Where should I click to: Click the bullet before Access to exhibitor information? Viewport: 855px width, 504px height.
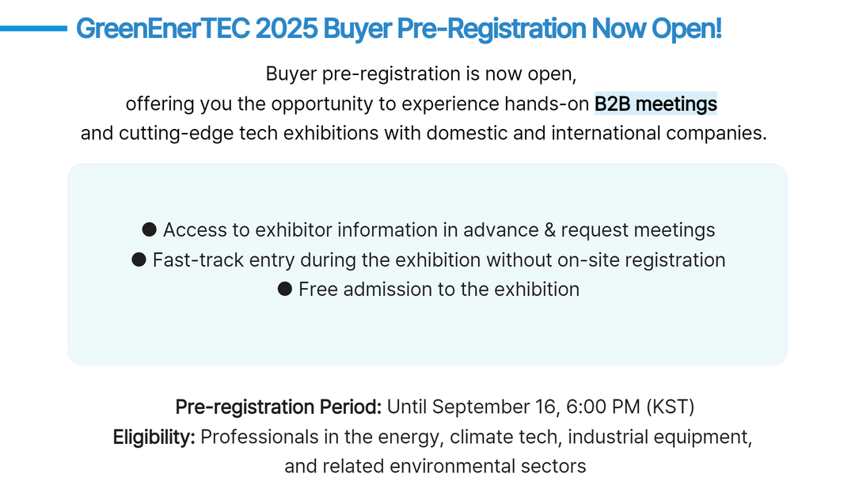click(150, 229)
